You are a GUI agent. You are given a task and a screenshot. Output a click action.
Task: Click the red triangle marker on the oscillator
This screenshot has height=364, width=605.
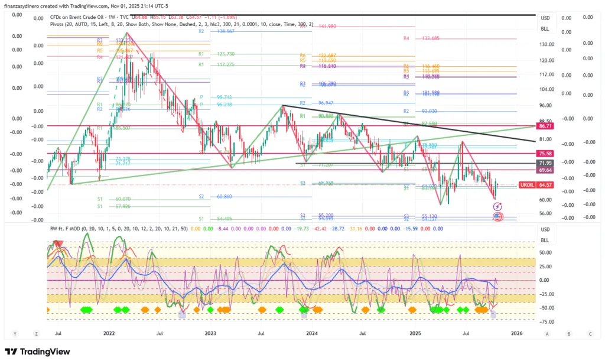pos(58,243)
